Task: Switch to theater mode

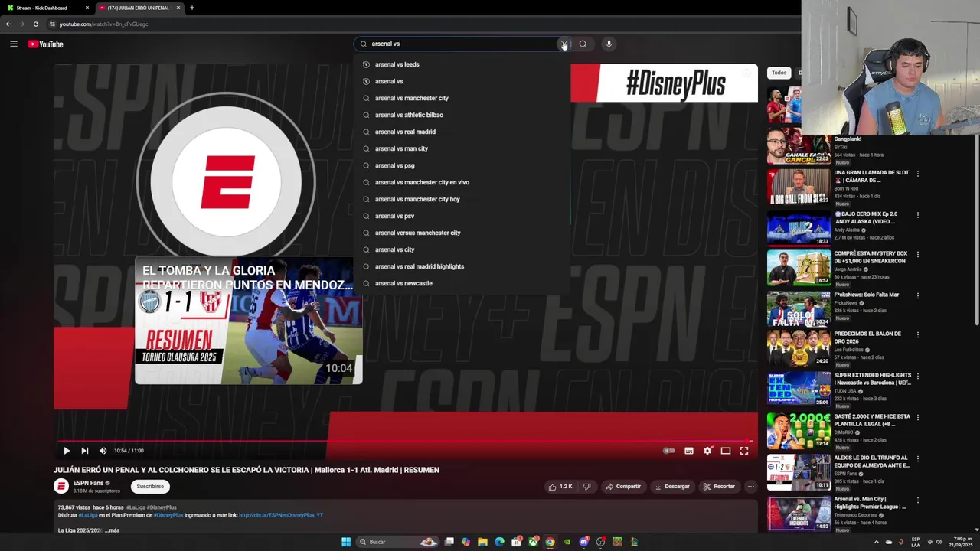Action: tap(726, 451)
